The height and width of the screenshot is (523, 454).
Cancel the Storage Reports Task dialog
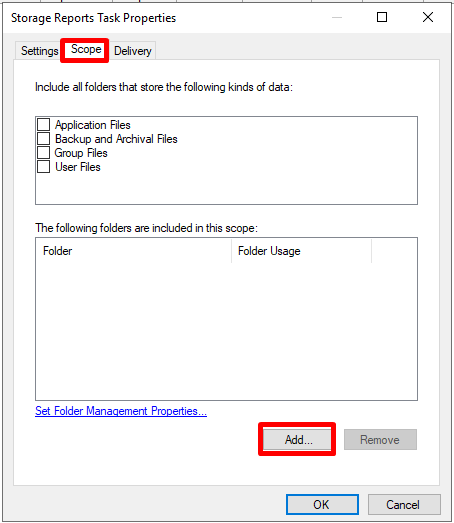point(404,504)
